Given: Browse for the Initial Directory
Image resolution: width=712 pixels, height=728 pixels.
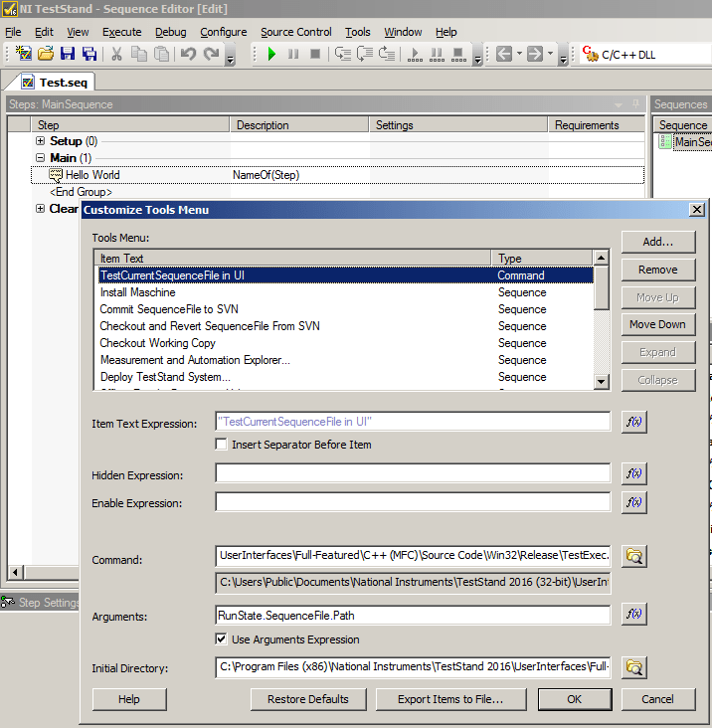Looking at the screenshot, I should pyautogui.click(x=634, y=667).
